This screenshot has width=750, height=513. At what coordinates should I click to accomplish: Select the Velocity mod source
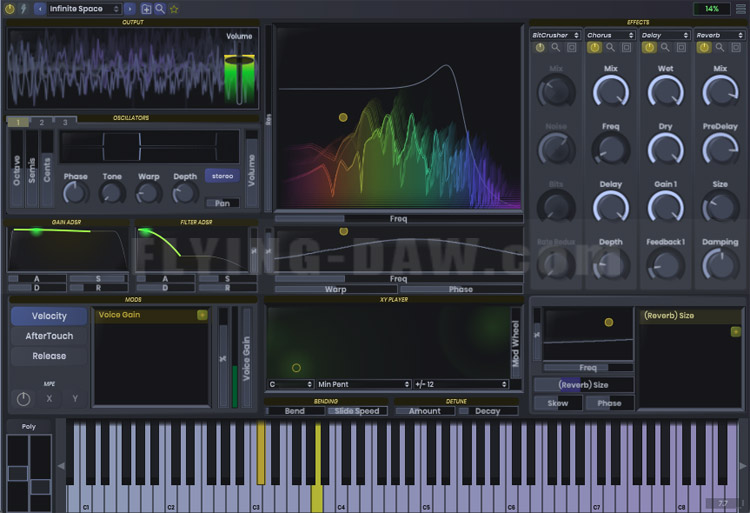[49, 316]
